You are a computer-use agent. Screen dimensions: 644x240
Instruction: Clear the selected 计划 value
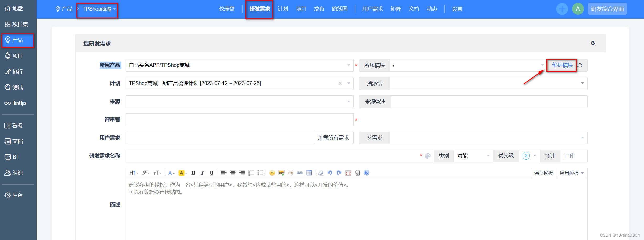coord(340,84)
